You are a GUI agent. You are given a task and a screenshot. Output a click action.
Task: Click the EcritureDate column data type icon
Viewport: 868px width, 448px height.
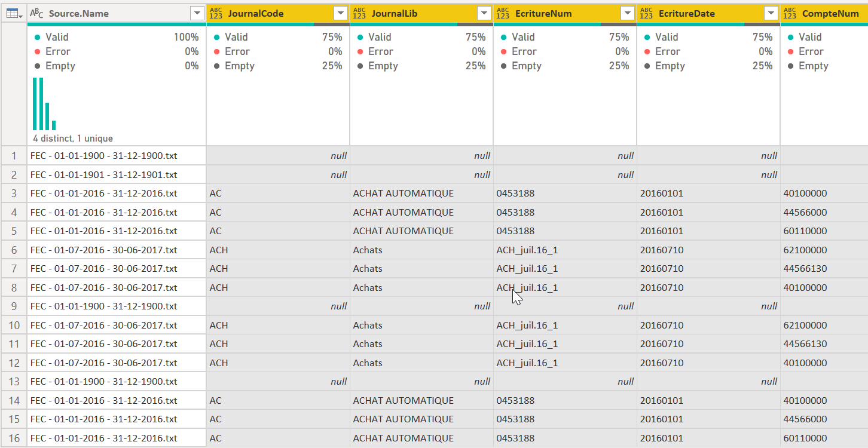coord(646,13)
